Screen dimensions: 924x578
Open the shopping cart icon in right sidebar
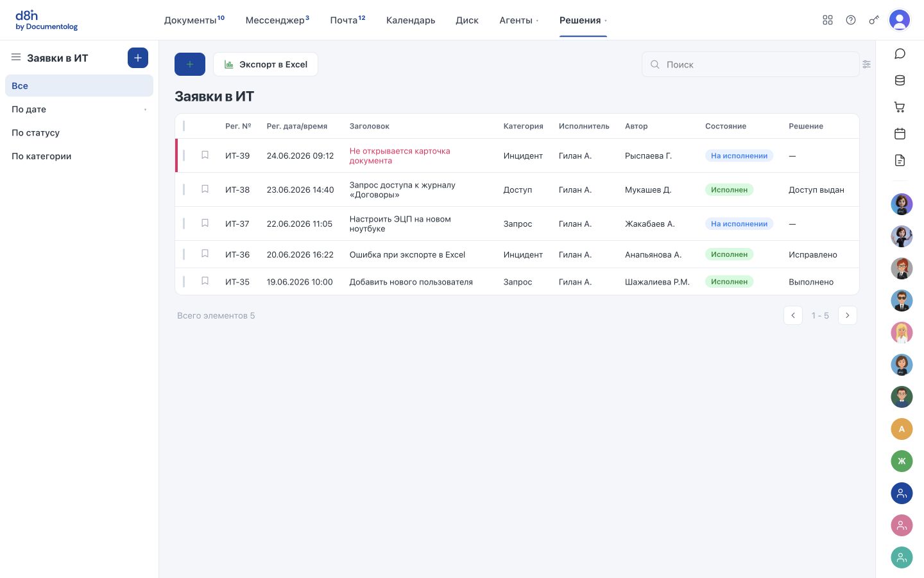click(x=900, y=107)
